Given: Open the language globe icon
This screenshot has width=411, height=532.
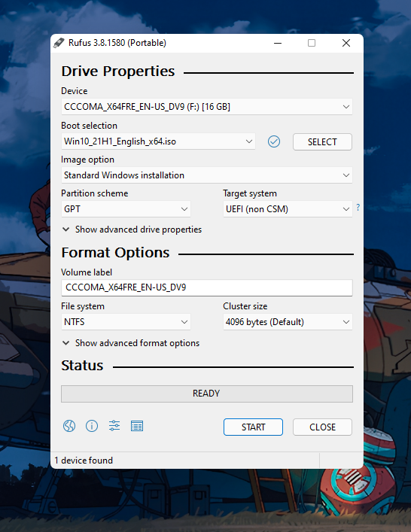Looking at the screenshot, I should tap(69, 426).
